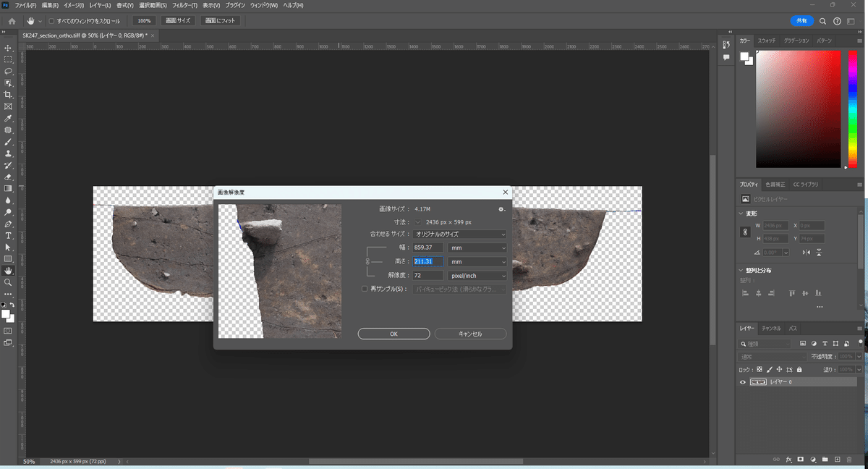The height and width of the screenshot is (469, 868).
Task: Open the 合わせるサイズ dropdown
Action: 459,234
